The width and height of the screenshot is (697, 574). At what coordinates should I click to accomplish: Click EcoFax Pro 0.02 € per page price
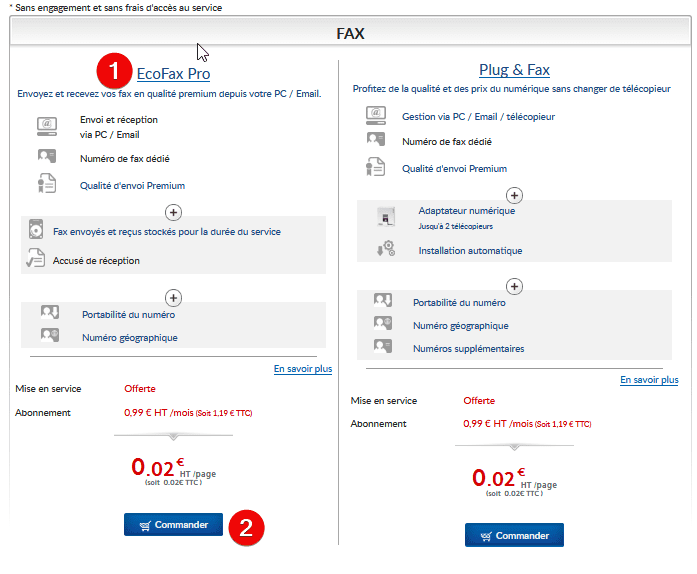(x=173, y=471)
